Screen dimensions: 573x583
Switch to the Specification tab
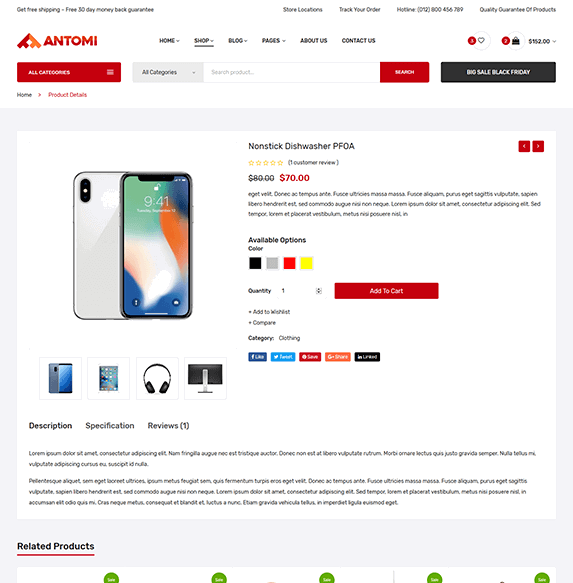110,426
